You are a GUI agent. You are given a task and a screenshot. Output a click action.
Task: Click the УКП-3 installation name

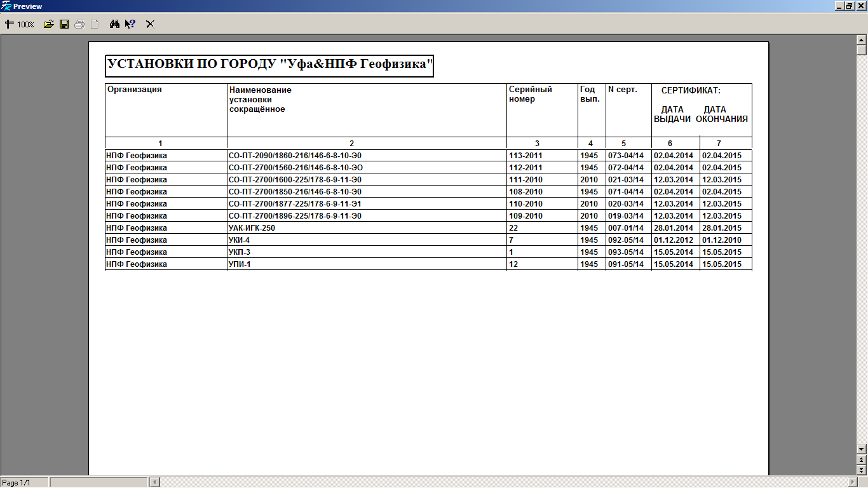coord(240,252)
